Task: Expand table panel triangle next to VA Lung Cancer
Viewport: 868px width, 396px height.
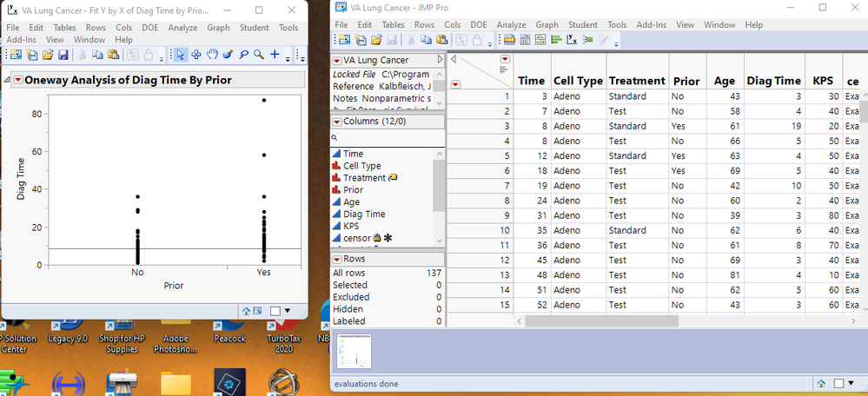Action: tap(441, 59)
